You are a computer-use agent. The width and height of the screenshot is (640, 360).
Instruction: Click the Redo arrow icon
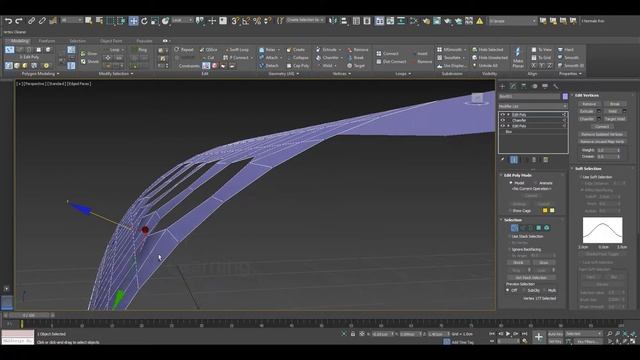click(19, 20)
